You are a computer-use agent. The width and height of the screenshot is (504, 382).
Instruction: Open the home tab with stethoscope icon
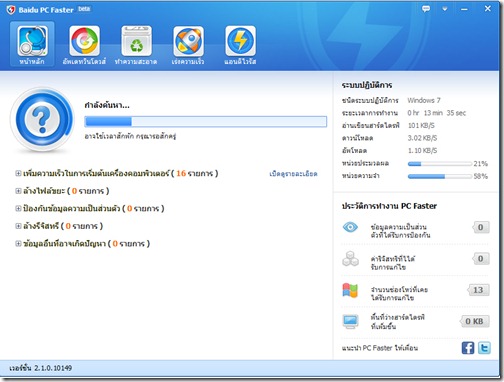click(x=32, y=44)
